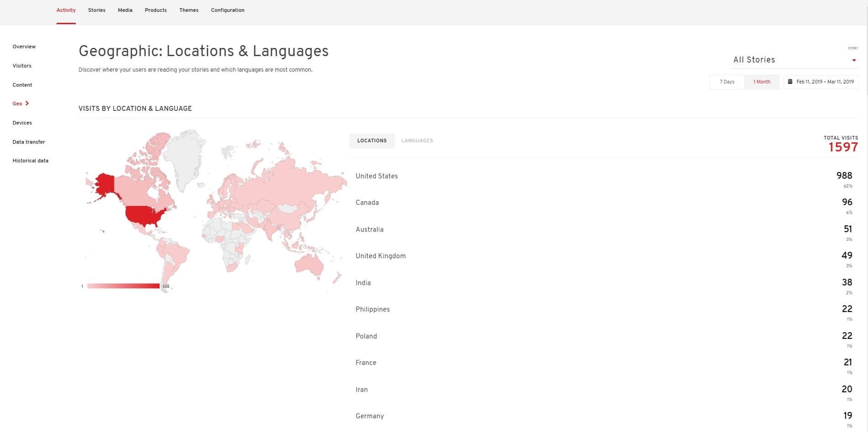Open the date range picker Feb 11 – Mar 11
Screen dimensions: 868x432
[x=821, y=82]
